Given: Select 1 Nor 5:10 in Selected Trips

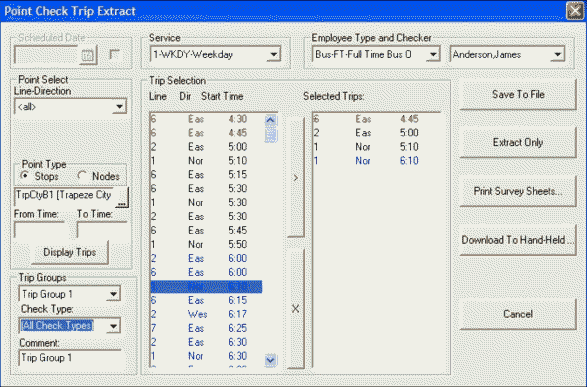Looking at the screenshot, I should pos(376,147).
